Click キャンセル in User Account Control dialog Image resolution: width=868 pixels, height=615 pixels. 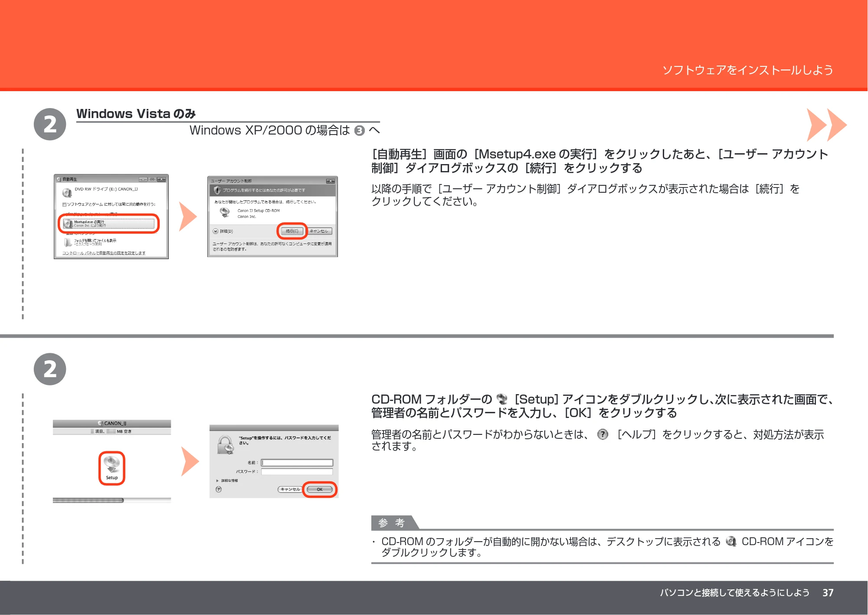[x=319, y=231]
